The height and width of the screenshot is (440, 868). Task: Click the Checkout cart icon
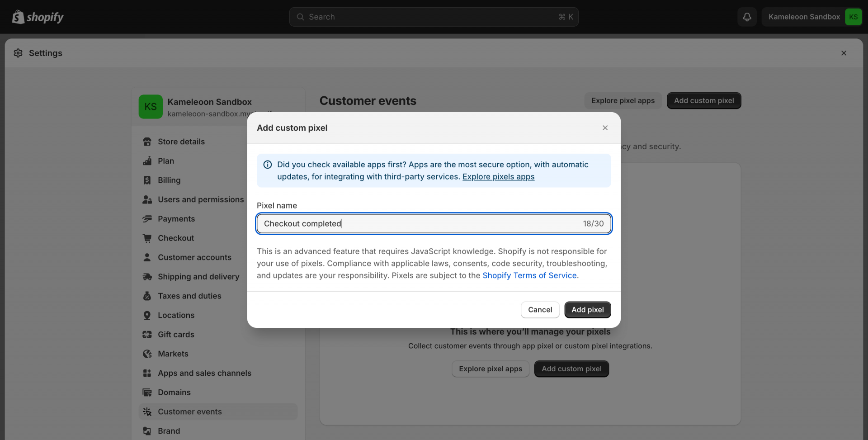click(147, 238)
